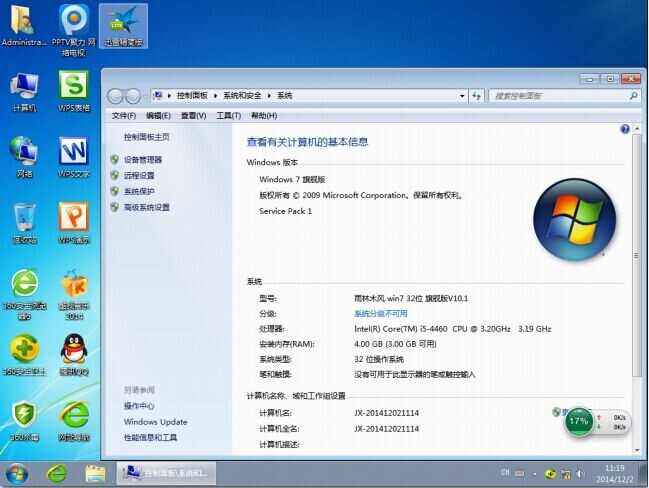Open the Recycle Bin (回收站) icon

pos(24,224)
